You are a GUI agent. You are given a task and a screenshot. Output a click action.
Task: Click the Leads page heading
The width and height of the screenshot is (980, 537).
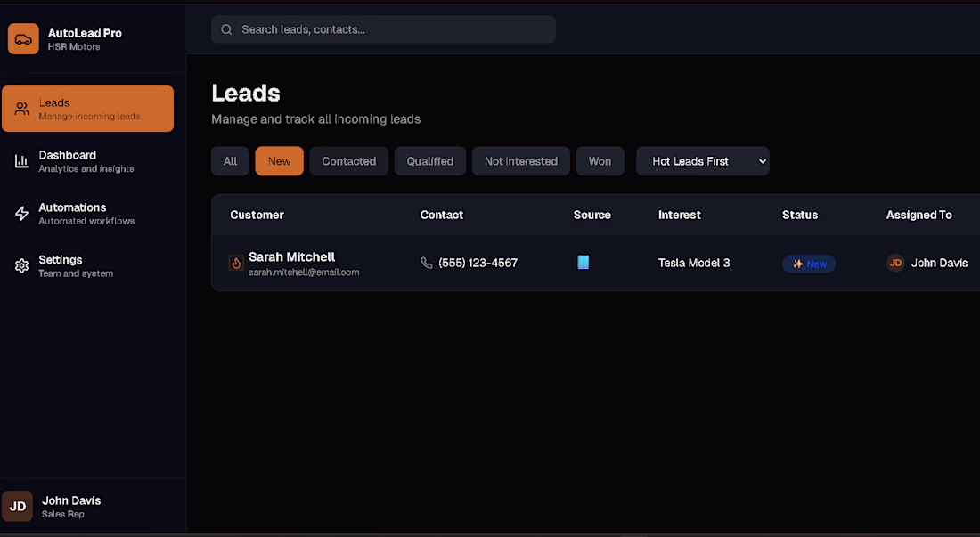(x=246, y=93)
